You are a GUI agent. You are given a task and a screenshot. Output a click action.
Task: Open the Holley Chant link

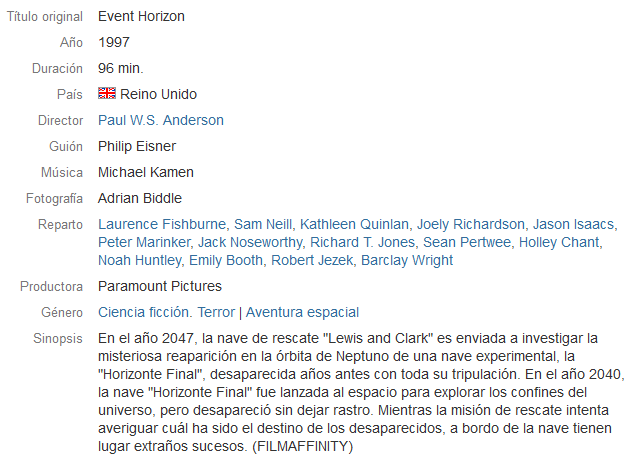[x=559, y=242]
